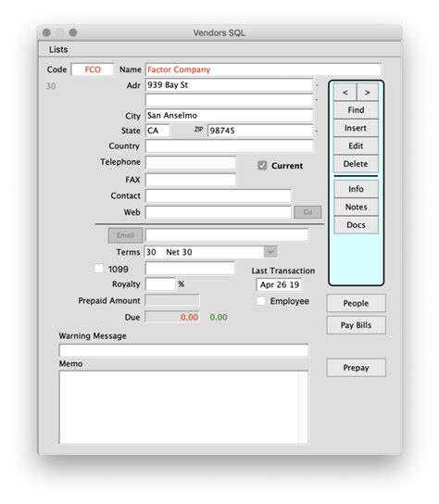The width and height of the screenshot is (439, 504).
Task: Click the Find button
Action: (356, 110)
